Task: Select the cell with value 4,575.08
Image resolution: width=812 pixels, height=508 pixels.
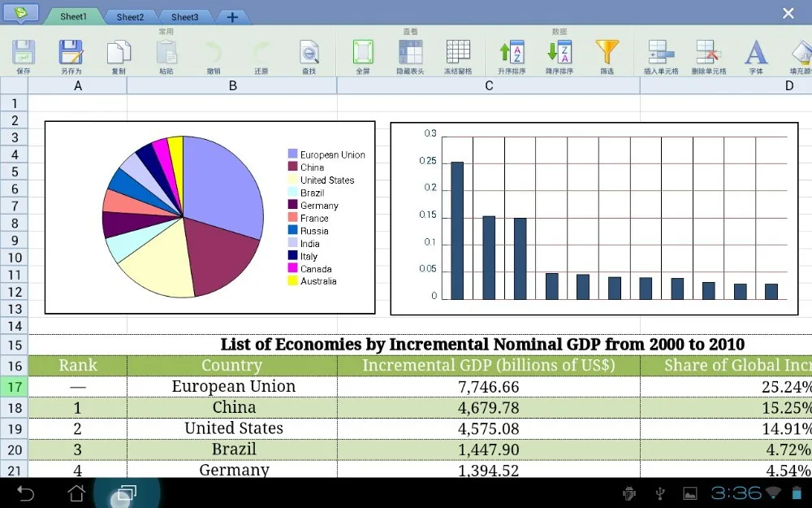Action: coord(489,428)
